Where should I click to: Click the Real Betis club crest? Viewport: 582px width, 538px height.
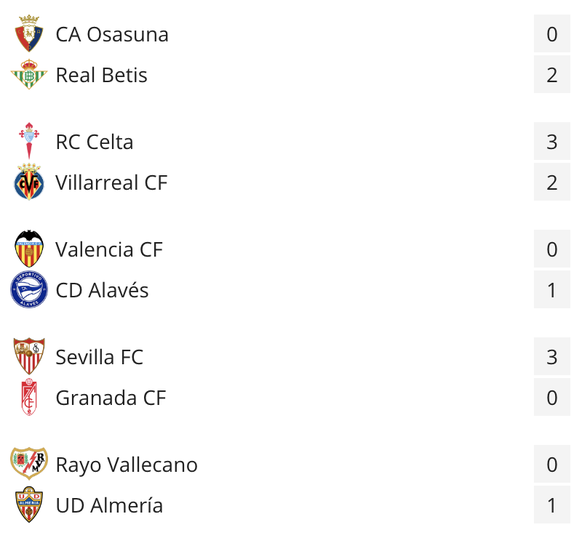coord(29,75)
